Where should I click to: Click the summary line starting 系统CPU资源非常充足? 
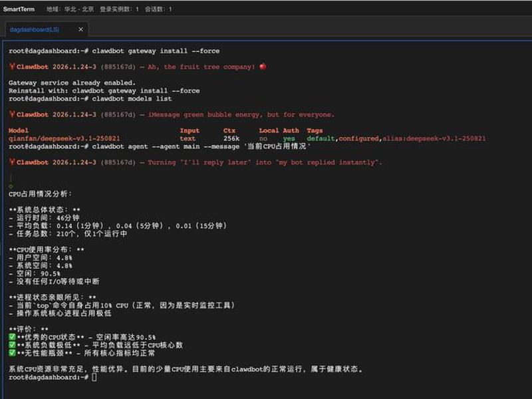(x=186, y=369)
